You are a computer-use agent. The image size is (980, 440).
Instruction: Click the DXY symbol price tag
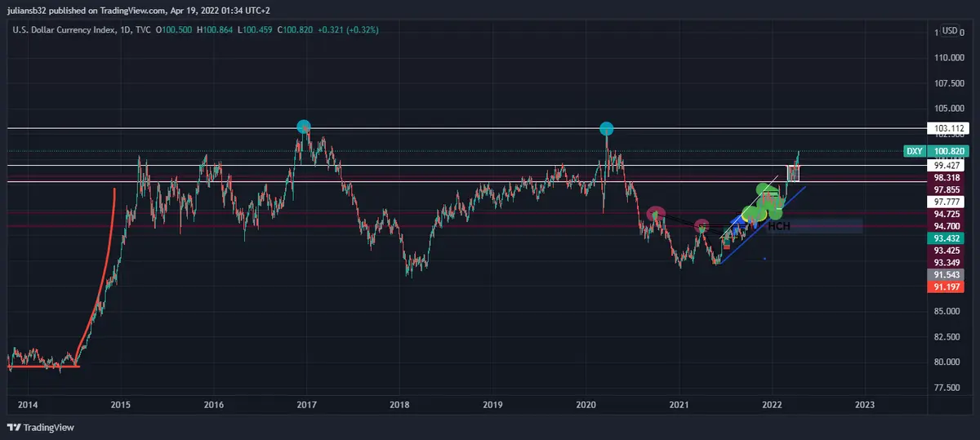point(914,151)
